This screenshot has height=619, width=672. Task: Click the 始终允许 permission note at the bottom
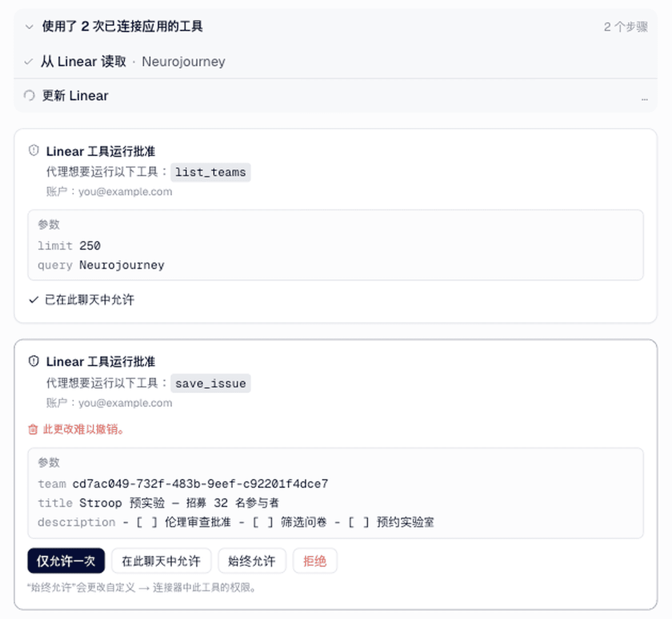(x=142, y=588)
